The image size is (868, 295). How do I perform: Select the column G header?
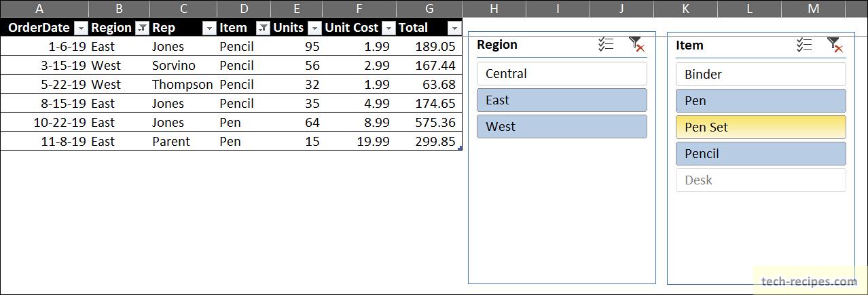click(429, 9)
